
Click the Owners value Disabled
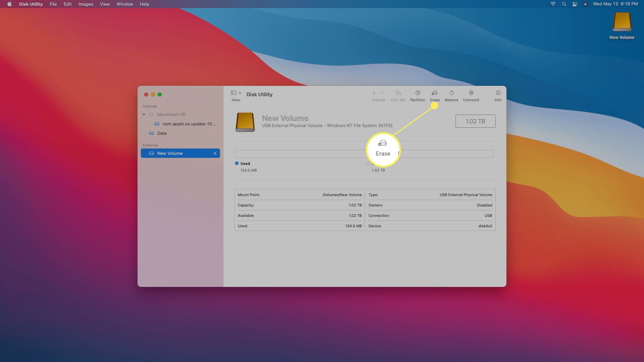click(484, 205)
